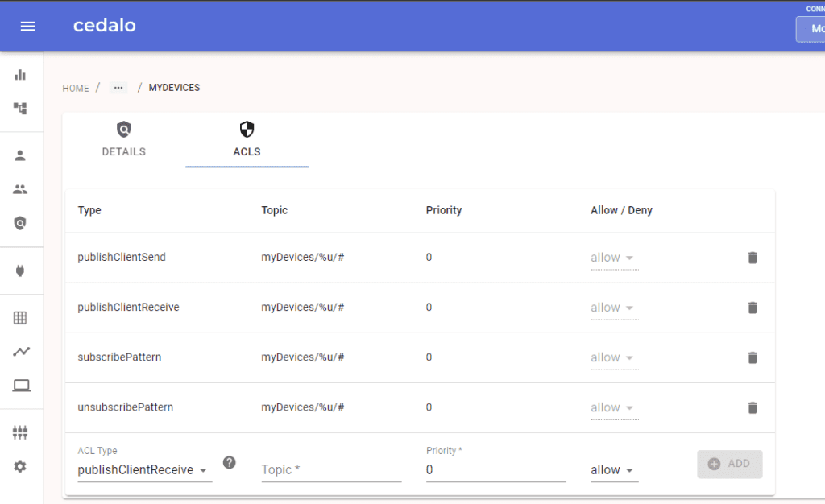Click the help question mark beside ACL Type
The width and height of the screenshot is (825, 504).
pyautogui.click(x=230, y=462)
